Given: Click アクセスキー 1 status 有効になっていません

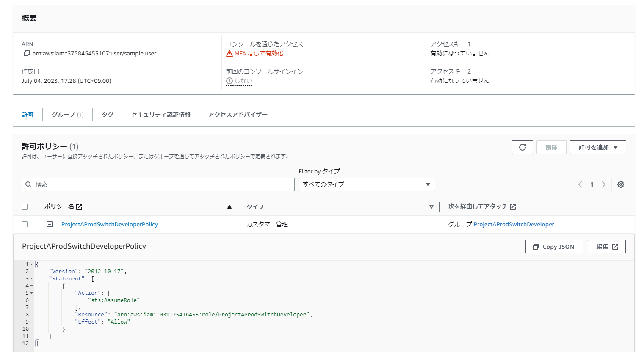Looking at the screenshot, I should pos(460,53).
